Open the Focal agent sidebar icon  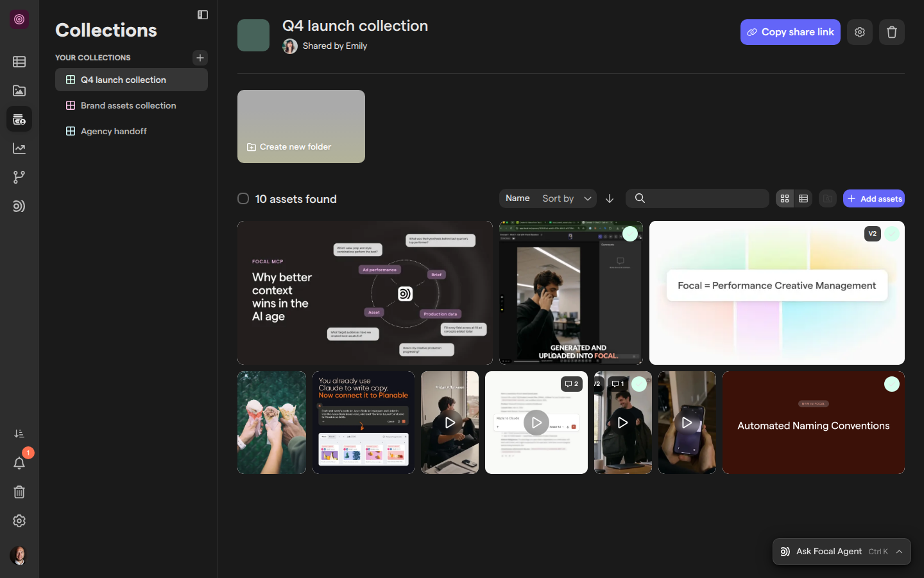[x=19, y=206]
